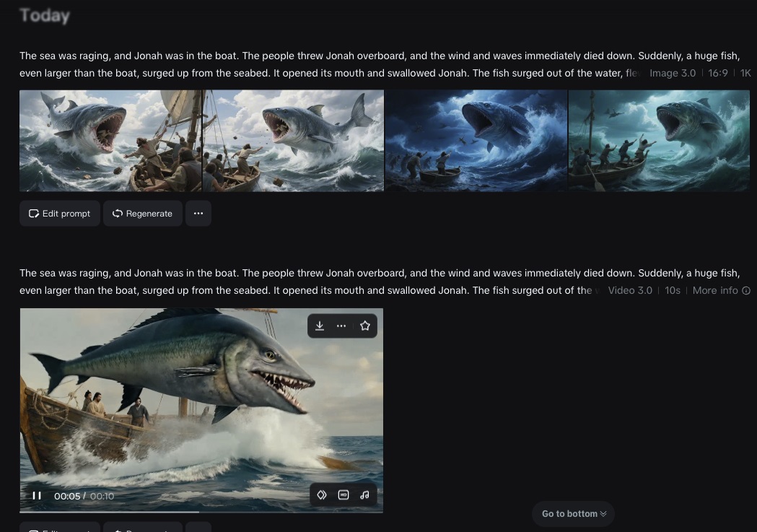Open the compare arrows icon on the video
Image resolution: width=757 pixels, height=532 pixels.
point(322,494)
